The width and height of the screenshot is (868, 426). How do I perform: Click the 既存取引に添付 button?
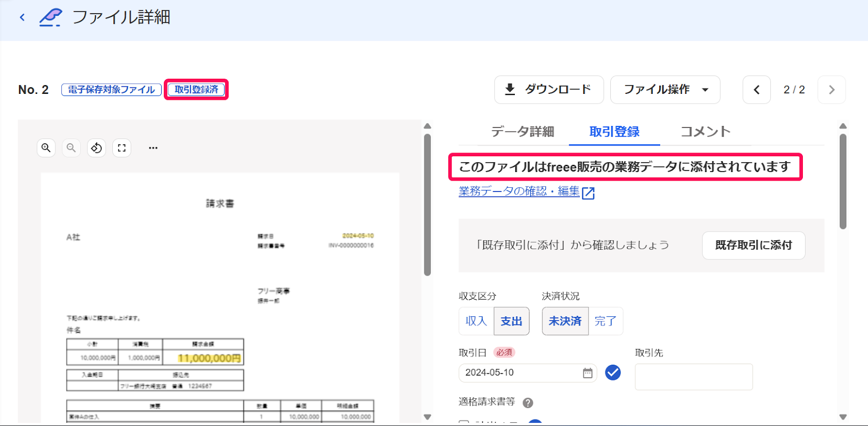click(x=754, y=245)
